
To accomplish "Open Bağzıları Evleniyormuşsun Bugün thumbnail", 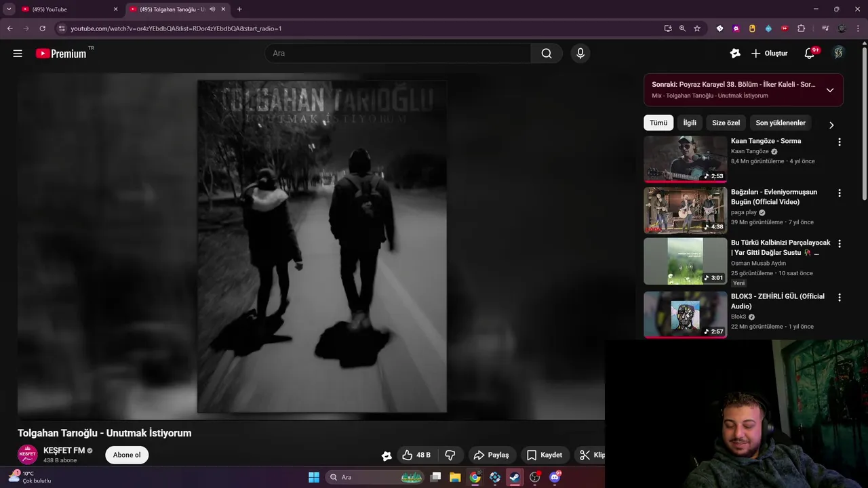I will pyautogui.click(x=685, y=211).
